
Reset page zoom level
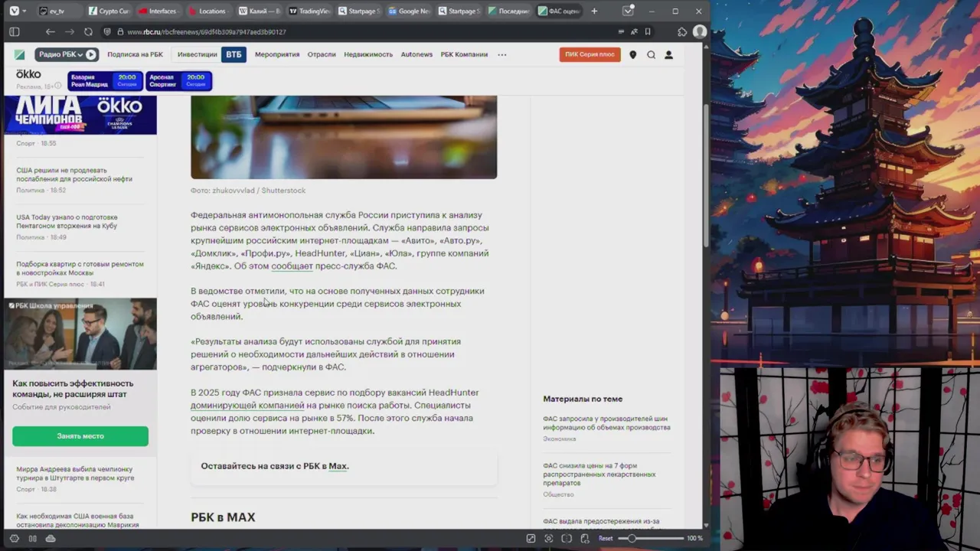pyautogui.click(x=605, y=539)
